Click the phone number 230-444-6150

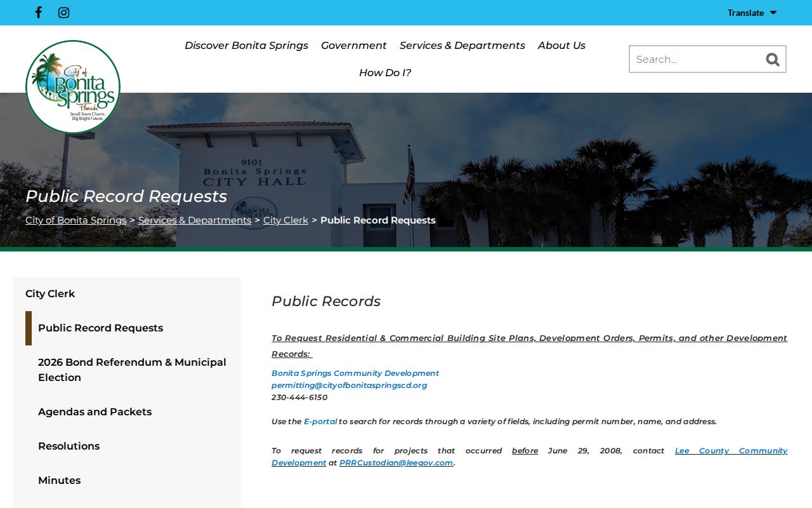[x=299, y=398]
